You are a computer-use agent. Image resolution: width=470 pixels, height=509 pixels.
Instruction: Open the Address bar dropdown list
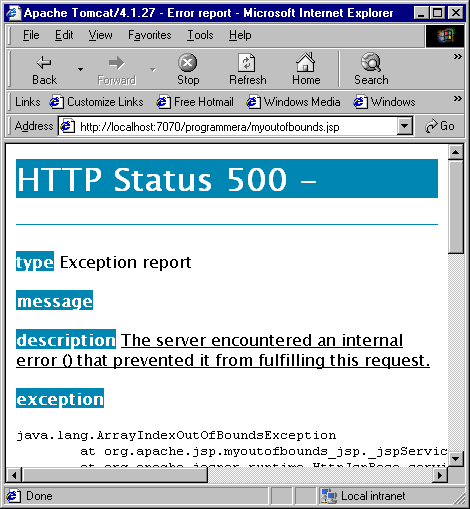(x=405, y=126)
